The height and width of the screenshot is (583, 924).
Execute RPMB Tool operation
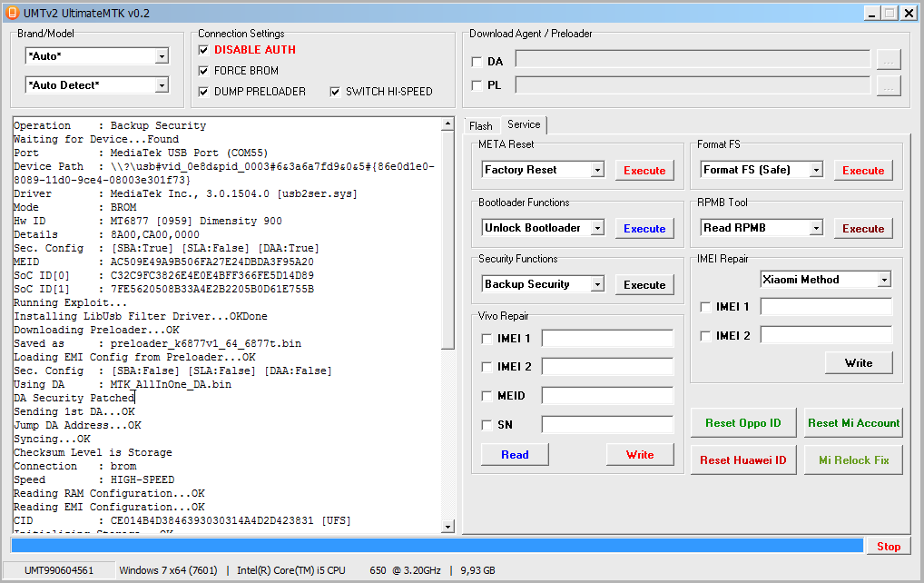(x=863, y=229)
